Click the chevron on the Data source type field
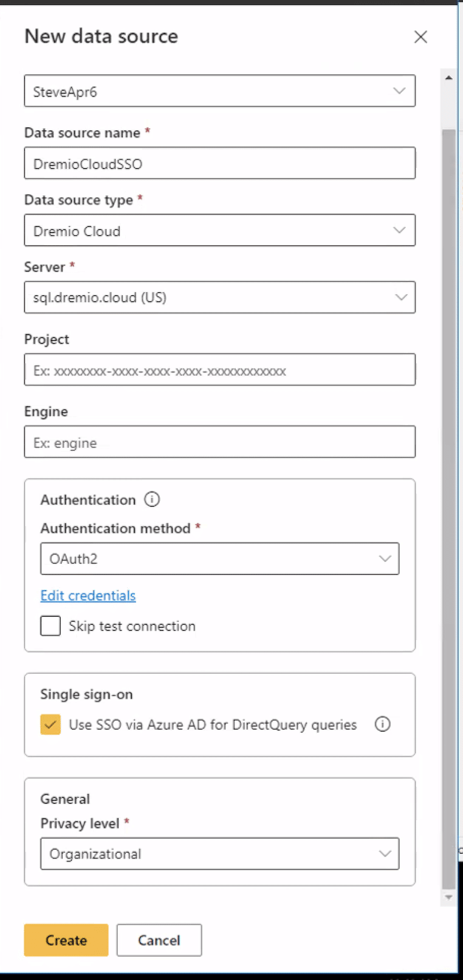This screenshot has height=980, width=463. coord(400,230)
